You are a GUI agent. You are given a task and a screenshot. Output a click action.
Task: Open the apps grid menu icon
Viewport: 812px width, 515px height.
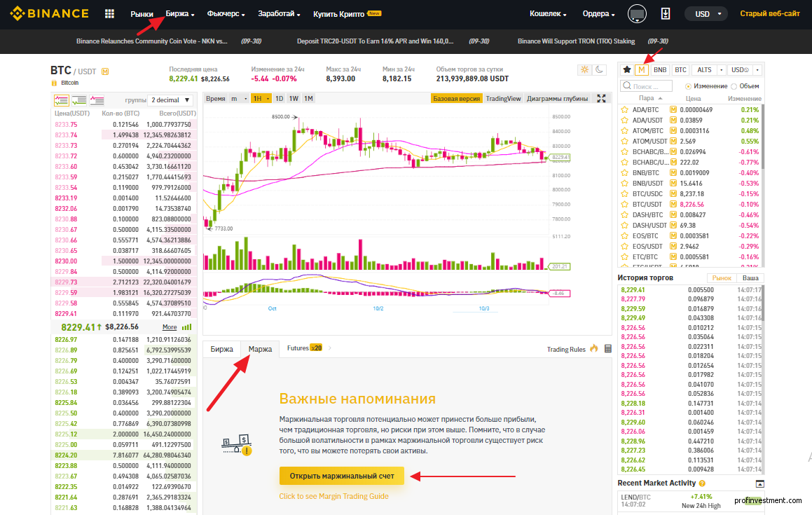coord(109,14)
